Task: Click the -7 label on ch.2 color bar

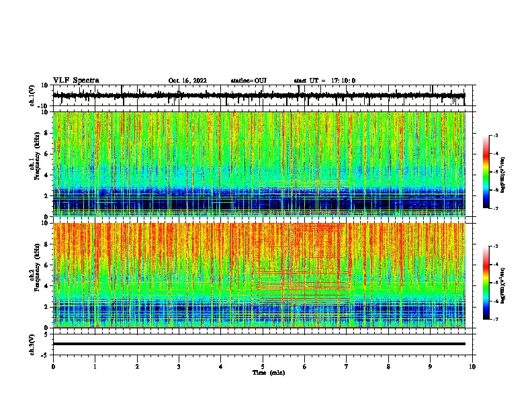Action: click(496, 319)
